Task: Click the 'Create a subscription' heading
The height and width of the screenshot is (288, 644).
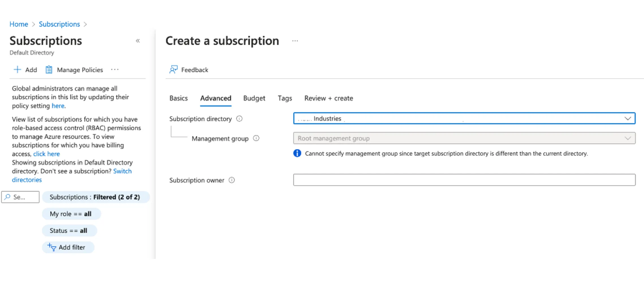Action: coord(222,41)
